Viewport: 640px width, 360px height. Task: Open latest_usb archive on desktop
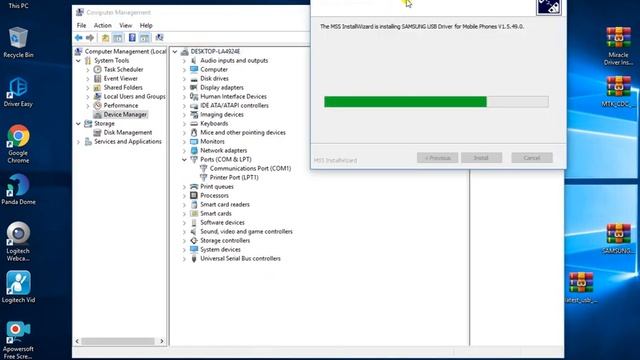[581, 287]
